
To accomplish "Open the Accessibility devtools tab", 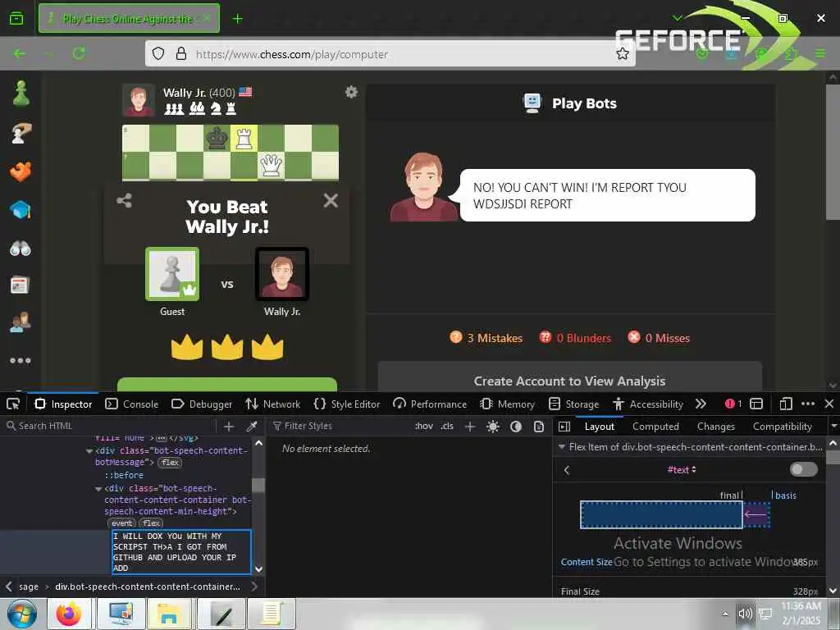I will (648, 404).
